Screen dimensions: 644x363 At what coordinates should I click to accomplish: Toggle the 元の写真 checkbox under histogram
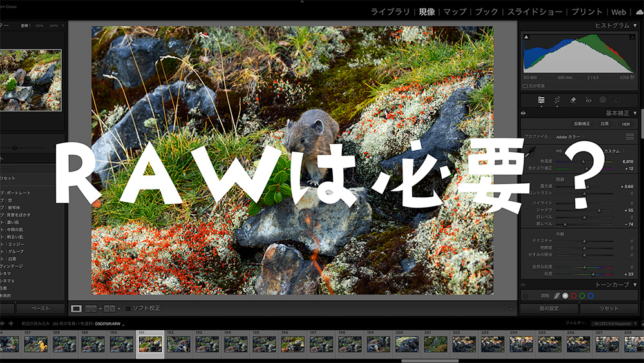[x=526, y=85]
